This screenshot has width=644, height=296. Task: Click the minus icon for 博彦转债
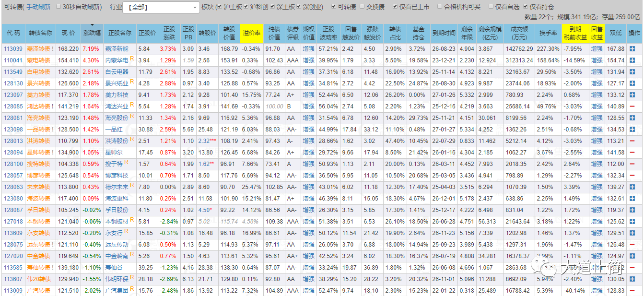633,176
